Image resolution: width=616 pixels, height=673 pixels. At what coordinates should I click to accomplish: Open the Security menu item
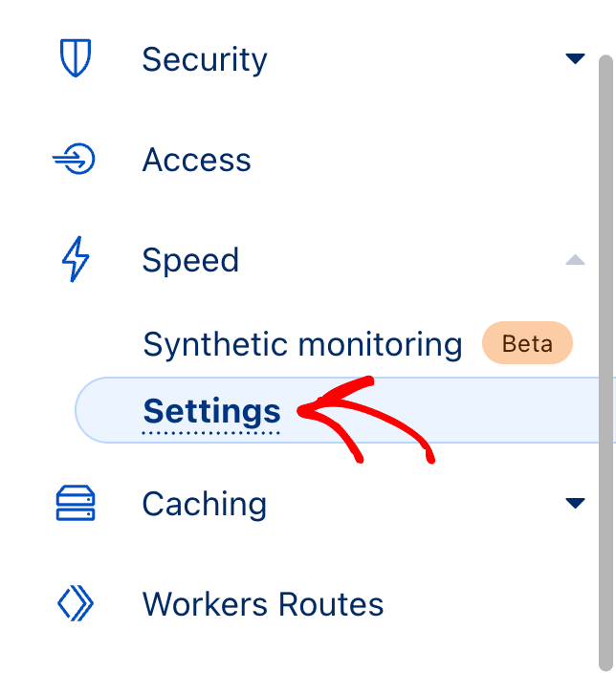205,59
